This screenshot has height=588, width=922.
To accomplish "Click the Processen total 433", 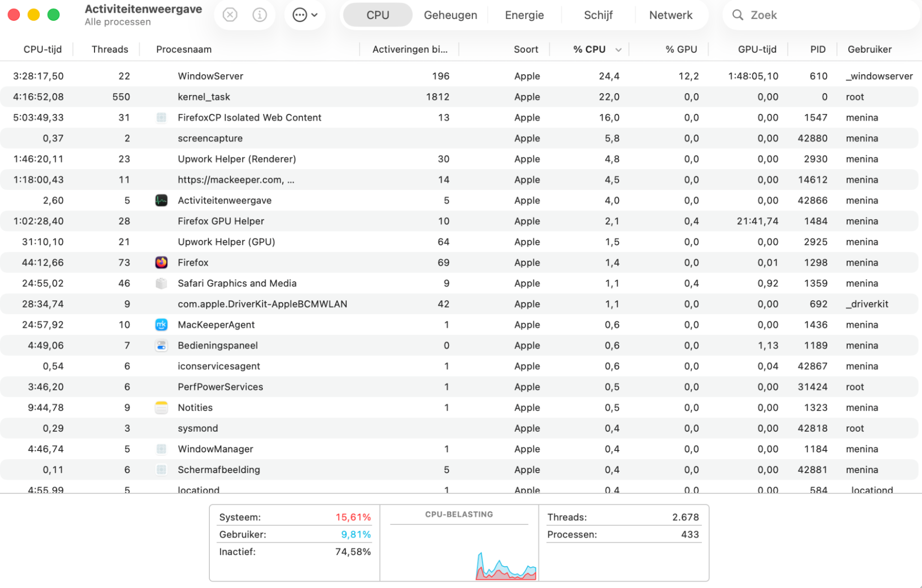I will (x=690, y=534).
